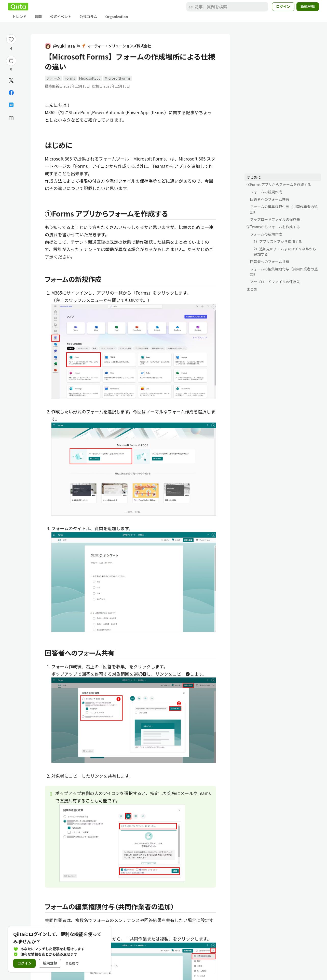Open the Microsoft Forms welcome screenshot
Image resolution: width=327 pixels, height=980 pixels.
point(134,469)
